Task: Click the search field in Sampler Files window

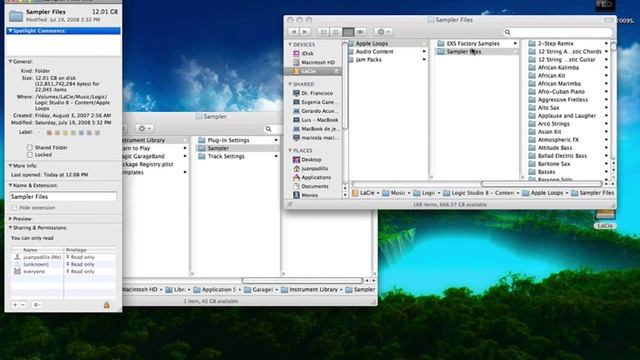Action: pyautogui.click(x=558, y=32)
